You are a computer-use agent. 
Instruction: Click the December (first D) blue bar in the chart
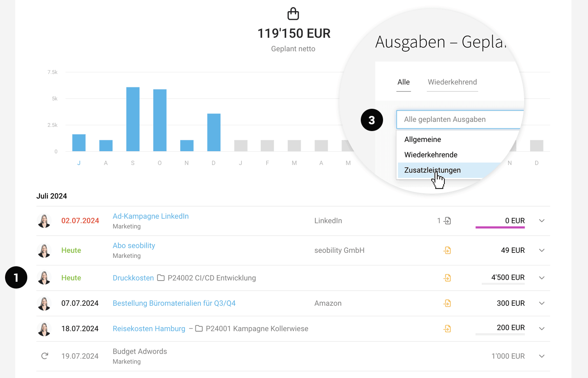214,132
